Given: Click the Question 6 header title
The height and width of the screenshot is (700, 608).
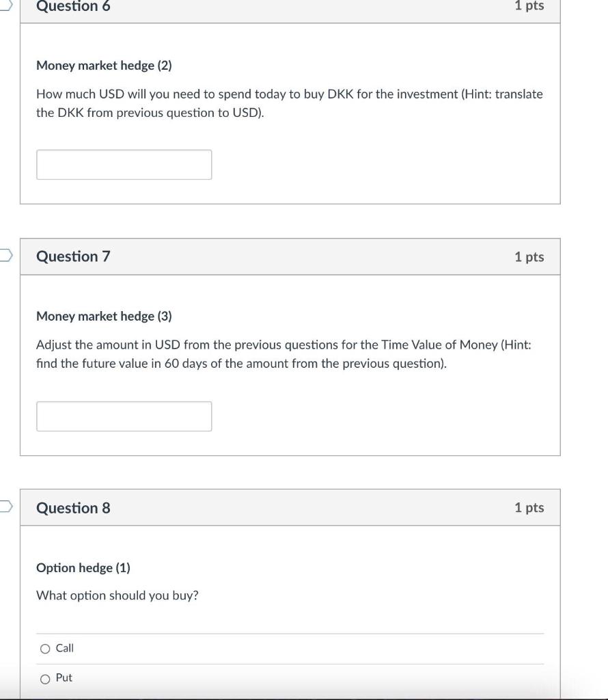Looking at the screenshot, I should click(73, 6).
